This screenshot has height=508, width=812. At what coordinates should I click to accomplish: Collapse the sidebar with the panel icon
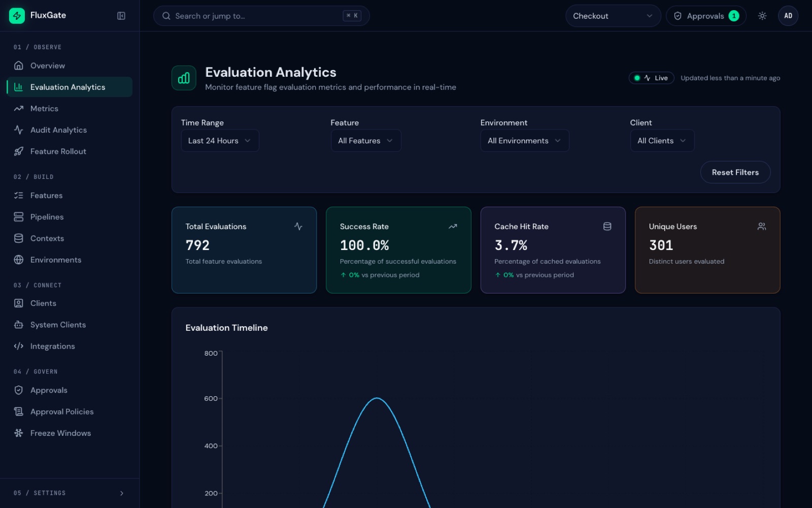pyautogui.click(x=121, y=16)
